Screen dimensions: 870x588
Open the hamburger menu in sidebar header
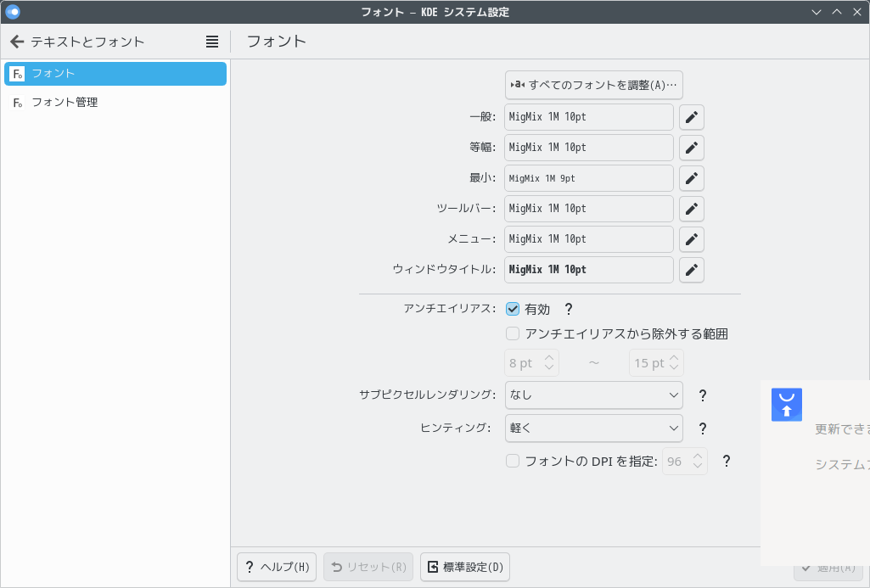pyautogui.click(x=212, y=42)
